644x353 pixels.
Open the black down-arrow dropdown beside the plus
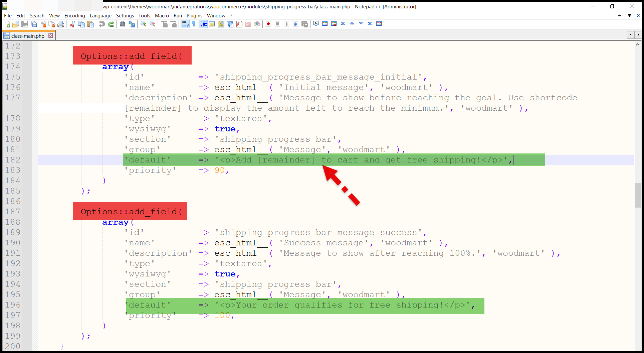point(629,16)
